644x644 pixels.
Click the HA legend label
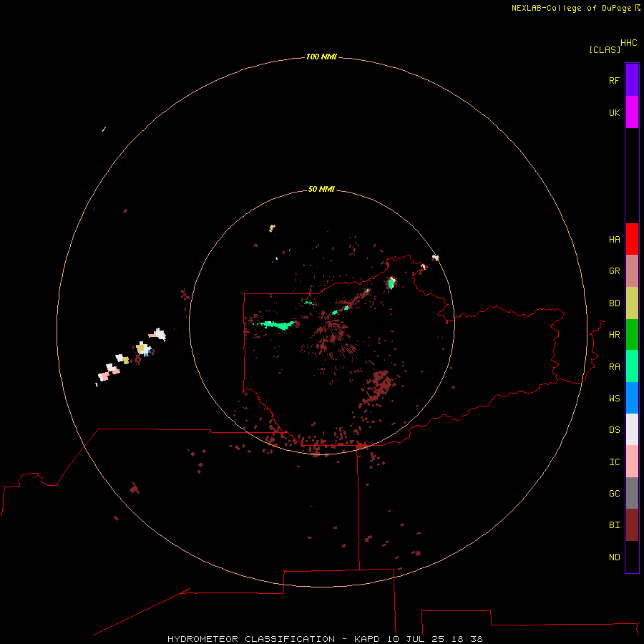coord(614,239)
